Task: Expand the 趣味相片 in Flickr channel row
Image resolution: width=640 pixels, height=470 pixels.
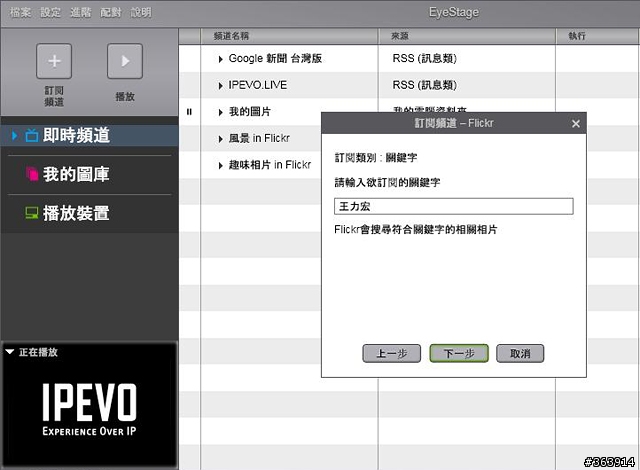Action: pos(220,166)
